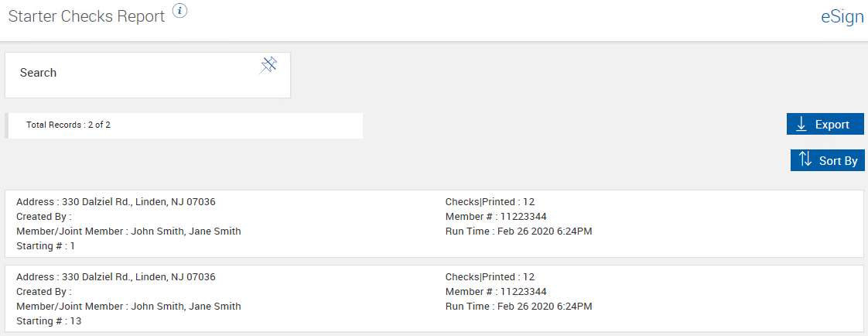Screen dimensions: 868x336
Task: Click the Starter Checks Report page title
Action: click(x=86, y=17)
